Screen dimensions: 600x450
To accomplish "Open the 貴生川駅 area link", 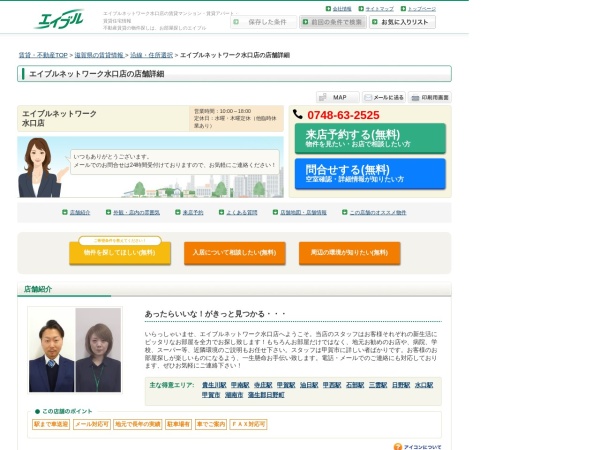I will click(x=214, y=385).
